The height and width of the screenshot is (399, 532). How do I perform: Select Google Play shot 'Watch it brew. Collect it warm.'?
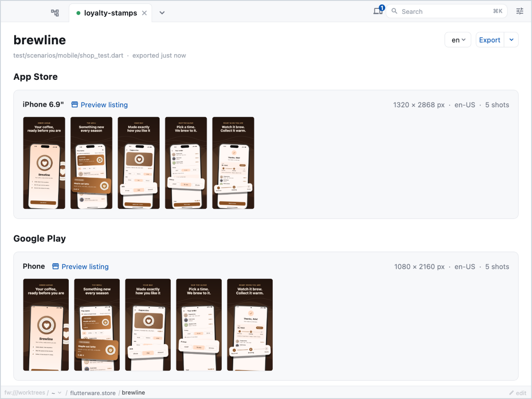pyautogui.click(x=250, y=325)
